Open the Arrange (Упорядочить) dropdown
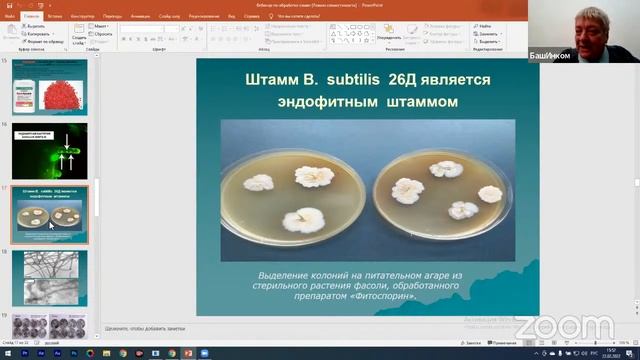640x360 pixels. point(389,38)
